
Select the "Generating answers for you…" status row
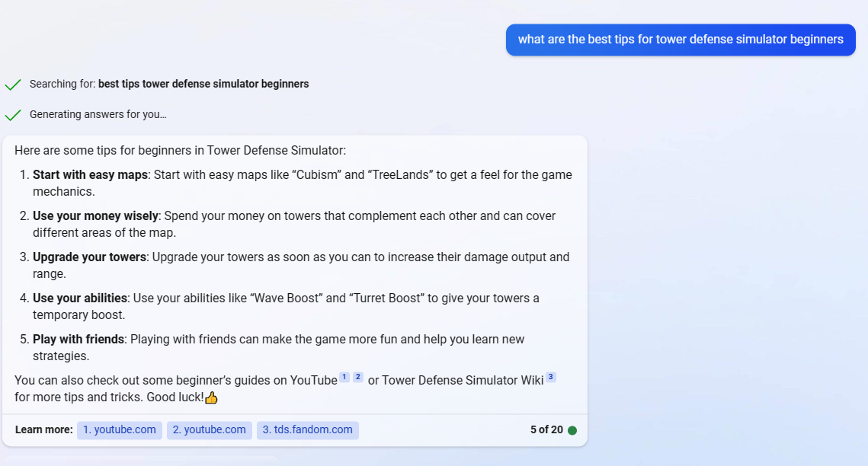pos(99,114)
